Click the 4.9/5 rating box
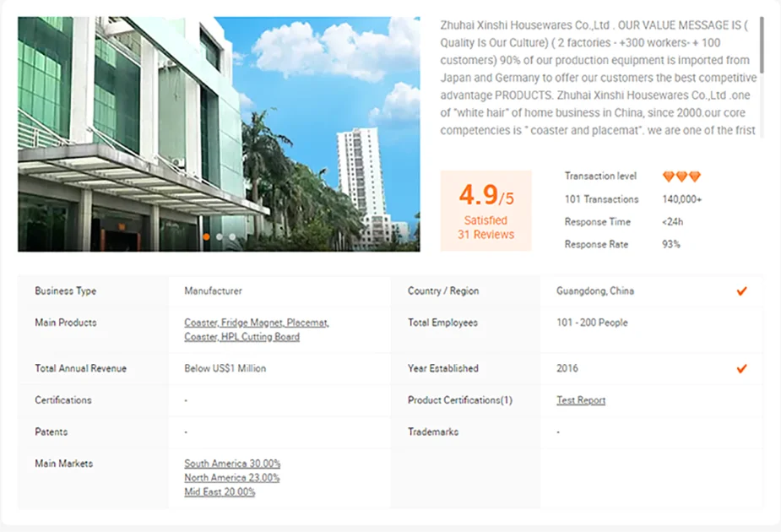781x532 pixels. click(x=485, y=211)
